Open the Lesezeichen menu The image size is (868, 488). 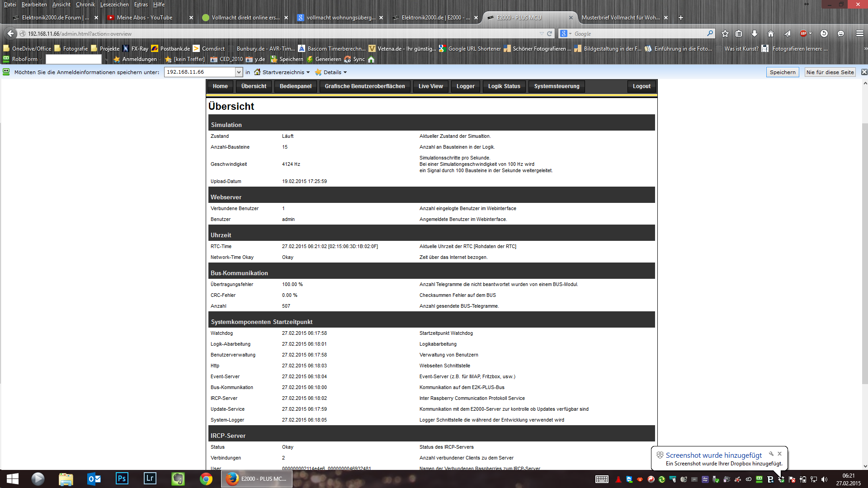[114, 5]
